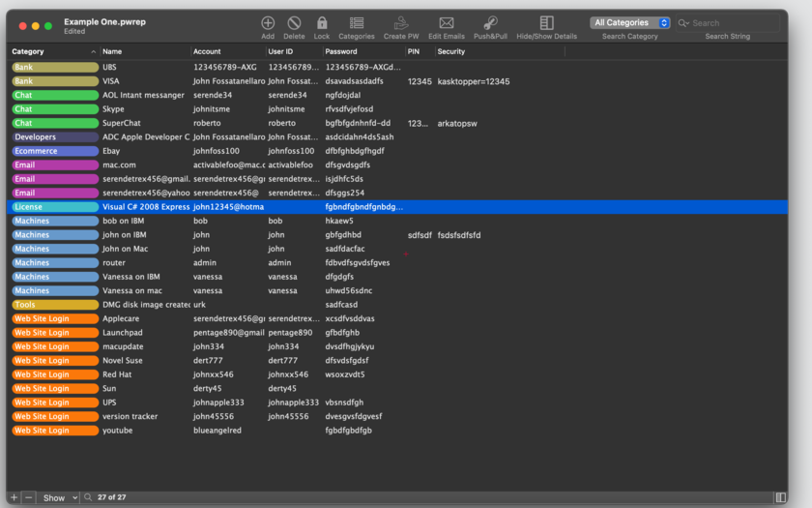
Task: Click the plus button in the bottom bar
Action: (x=14, y=497)
